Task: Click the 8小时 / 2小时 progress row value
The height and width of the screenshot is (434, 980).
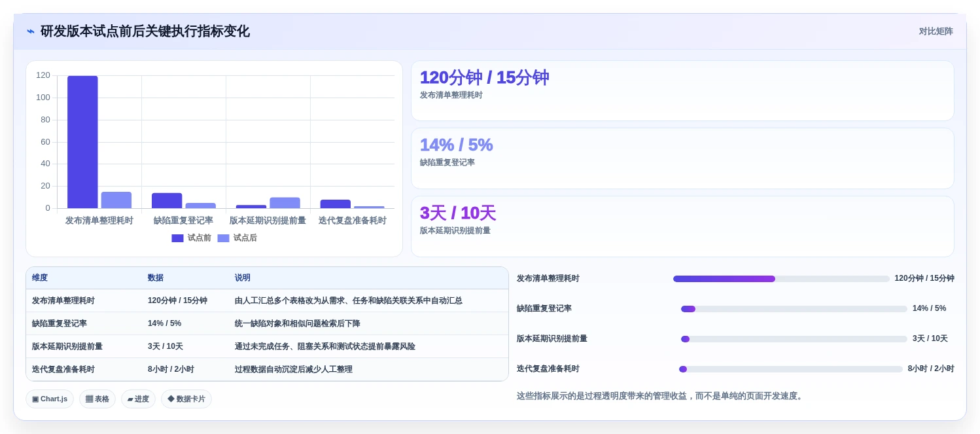Action: [931, 369]
